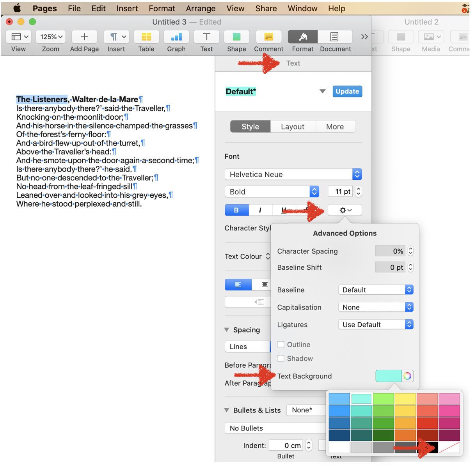
Task: Open the Capitalisation None dropdown
Action: pyautogui.click(x=376, y=307)
